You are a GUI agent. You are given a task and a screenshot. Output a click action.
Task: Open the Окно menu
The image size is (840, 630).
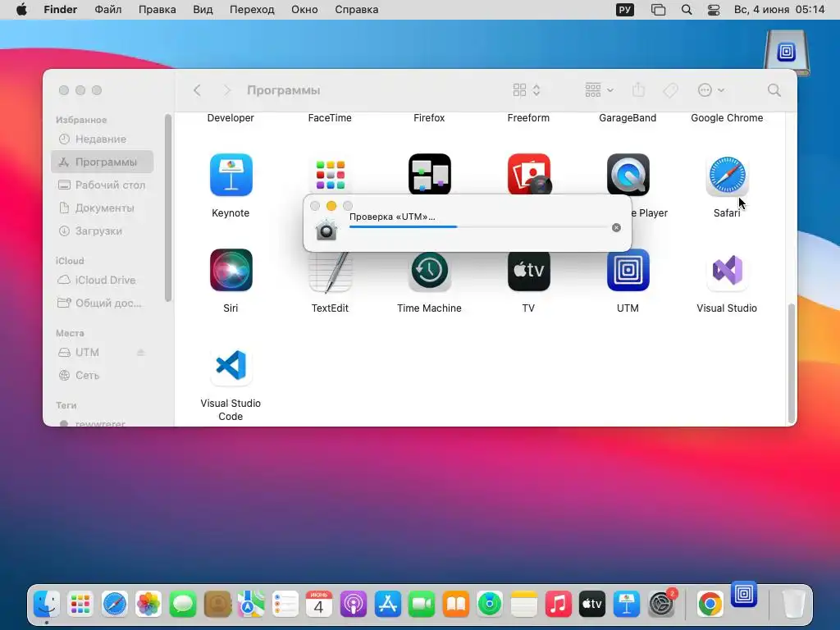pos(304,10)
